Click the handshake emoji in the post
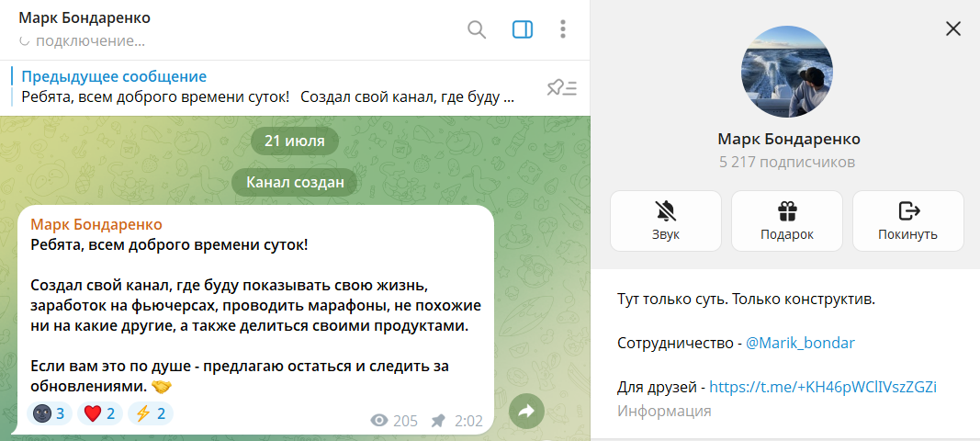 pos(162,387)
